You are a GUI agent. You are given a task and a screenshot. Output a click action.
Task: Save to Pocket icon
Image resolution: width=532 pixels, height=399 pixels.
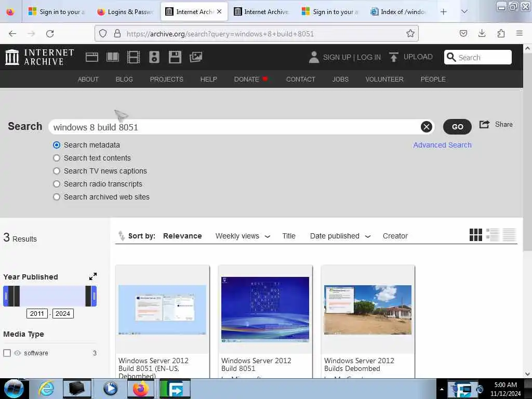point(463,33)
